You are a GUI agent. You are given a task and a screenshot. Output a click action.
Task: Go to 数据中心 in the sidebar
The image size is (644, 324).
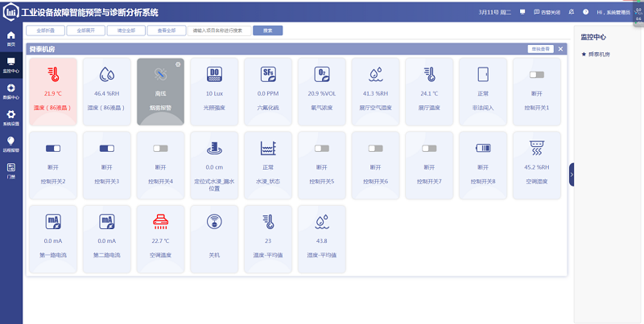(x=10, y=91)
